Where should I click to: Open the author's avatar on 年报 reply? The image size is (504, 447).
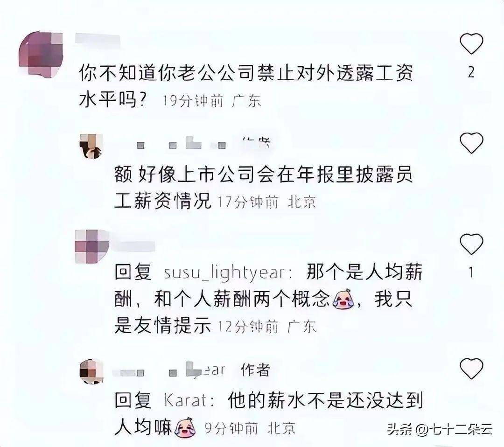point(91,147)
